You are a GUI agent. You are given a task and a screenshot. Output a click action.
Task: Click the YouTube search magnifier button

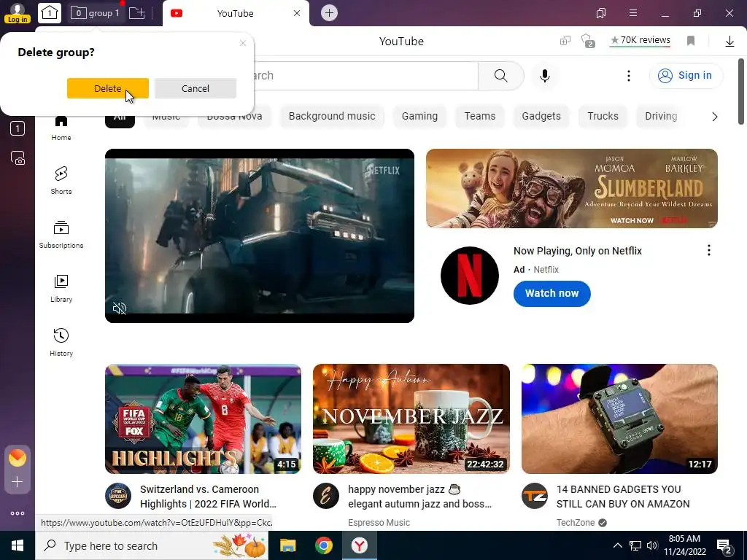click(x=500, y=75)
